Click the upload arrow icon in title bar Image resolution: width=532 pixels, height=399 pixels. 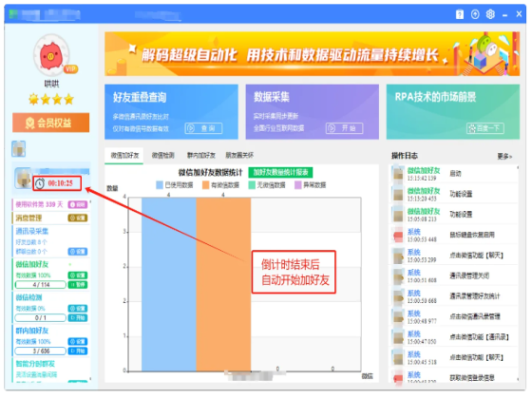pos(475,14)
